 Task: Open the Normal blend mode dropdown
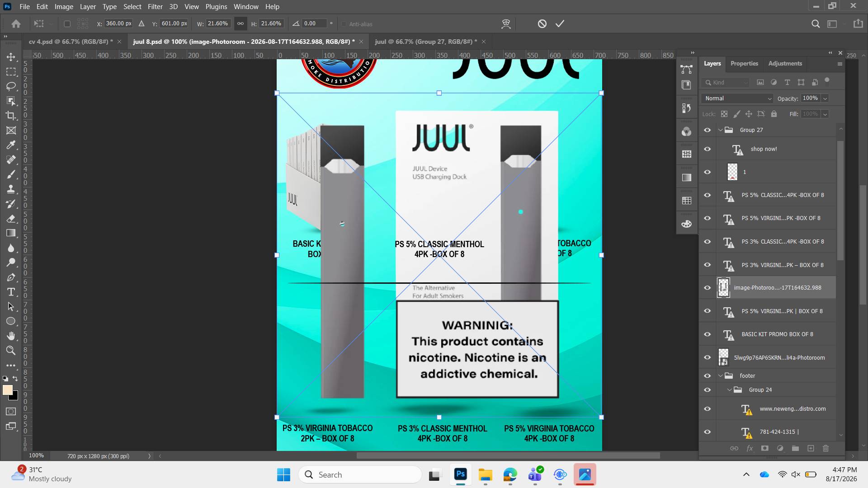point(738,99)
